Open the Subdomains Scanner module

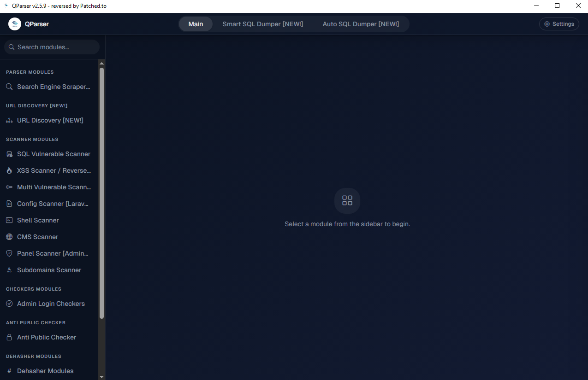tap(48, 270)
